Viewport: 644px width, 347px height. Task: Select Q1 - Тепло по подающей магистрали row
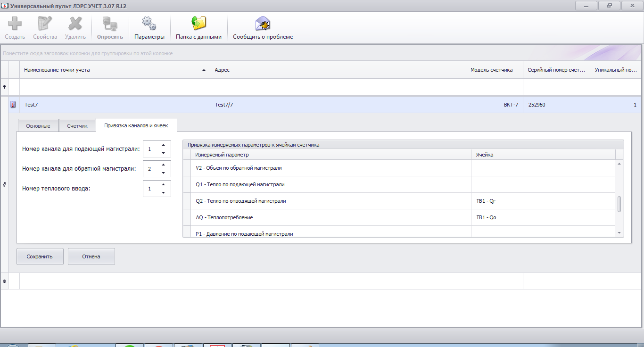tap(399, 184)
